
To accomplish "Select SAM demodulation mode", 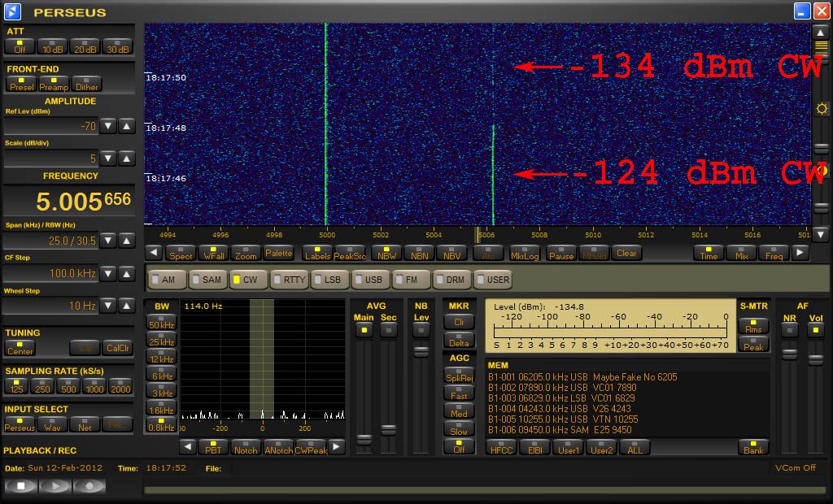I will tap(207, 280).
